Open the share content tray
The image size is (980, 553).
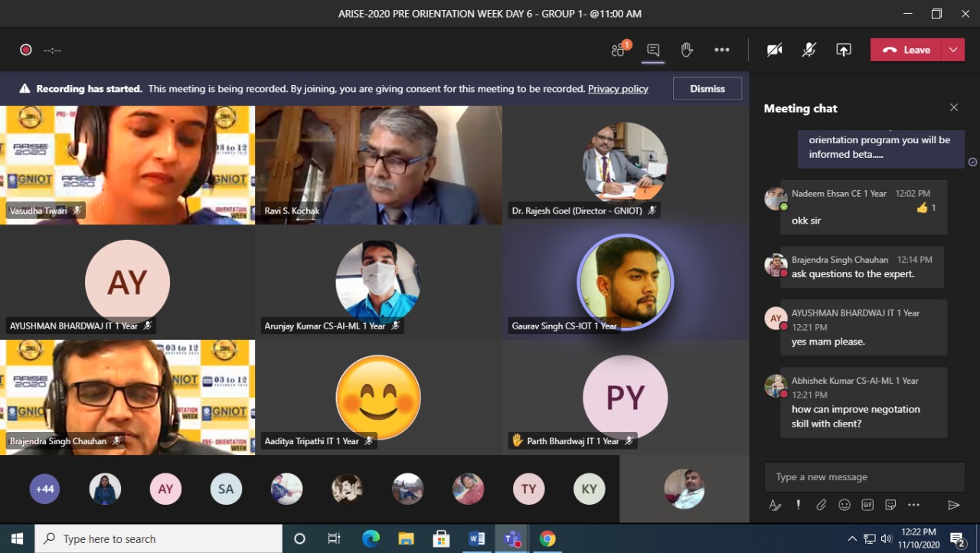tap(843, 50)
